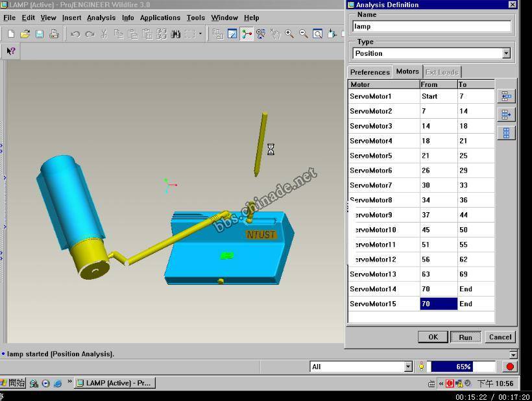
Task: Click the Paste Special icon
Action: [147, 34]
